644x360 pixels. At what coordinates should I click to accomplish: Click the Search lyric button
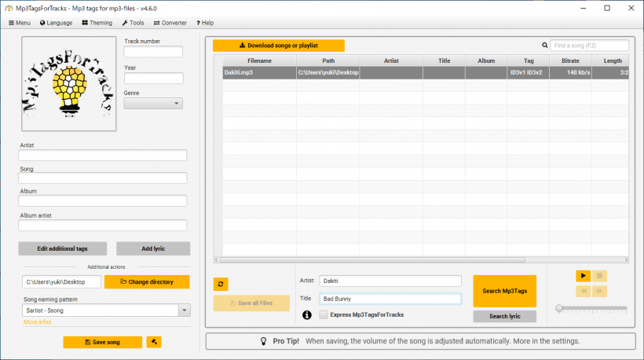point(505,317)
